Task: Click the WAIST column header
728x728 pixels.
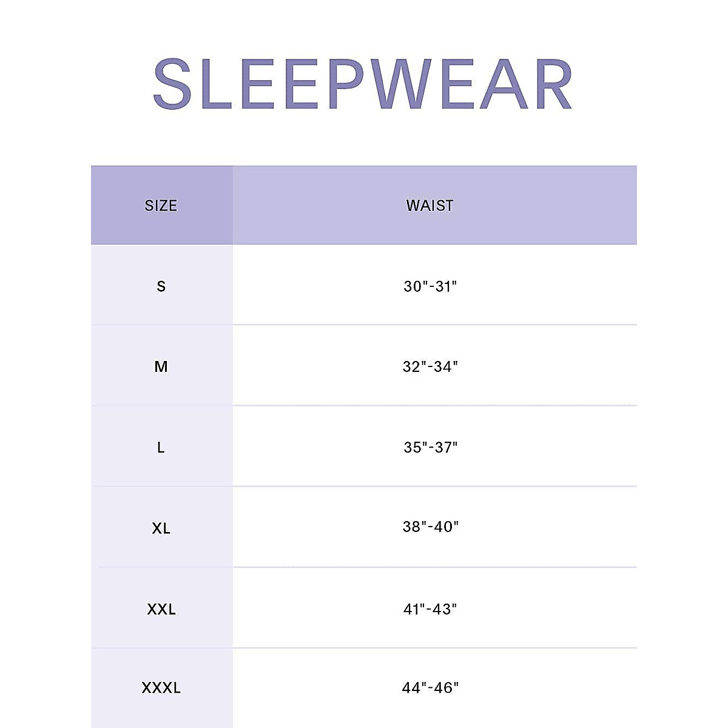Action: 430,206
